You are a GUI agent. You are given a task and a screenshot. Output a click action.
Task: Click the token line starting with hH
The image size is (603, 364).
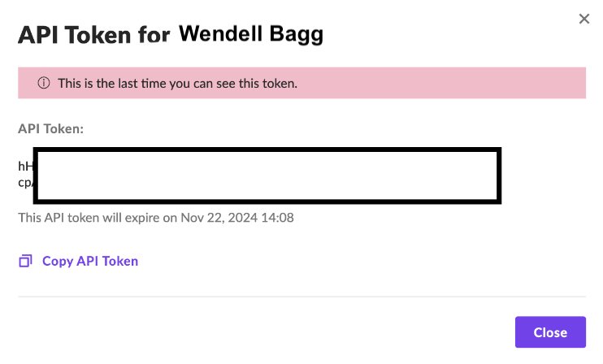(24, 166)
